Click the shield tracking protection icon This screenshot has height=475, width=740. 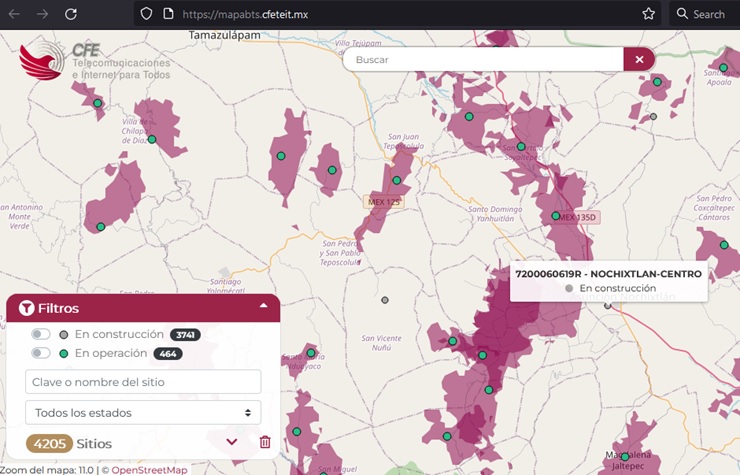click(146, 14)
